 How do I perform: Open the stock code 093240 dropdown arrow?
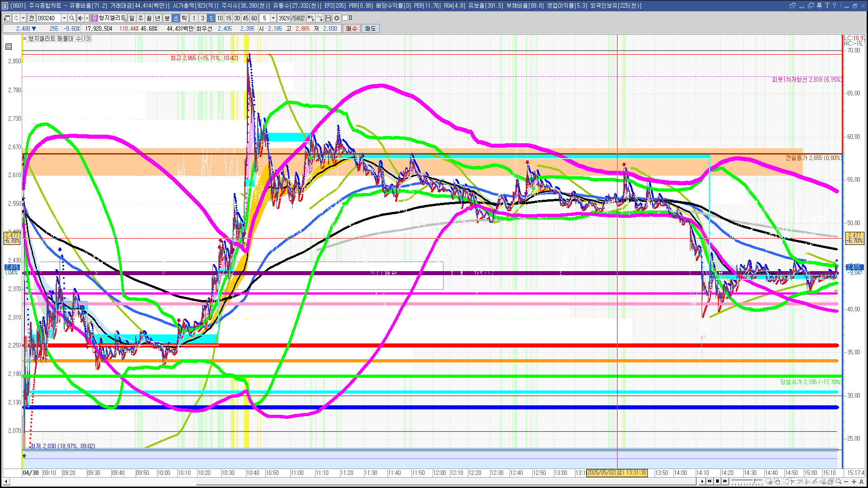[x=64, y=18]
